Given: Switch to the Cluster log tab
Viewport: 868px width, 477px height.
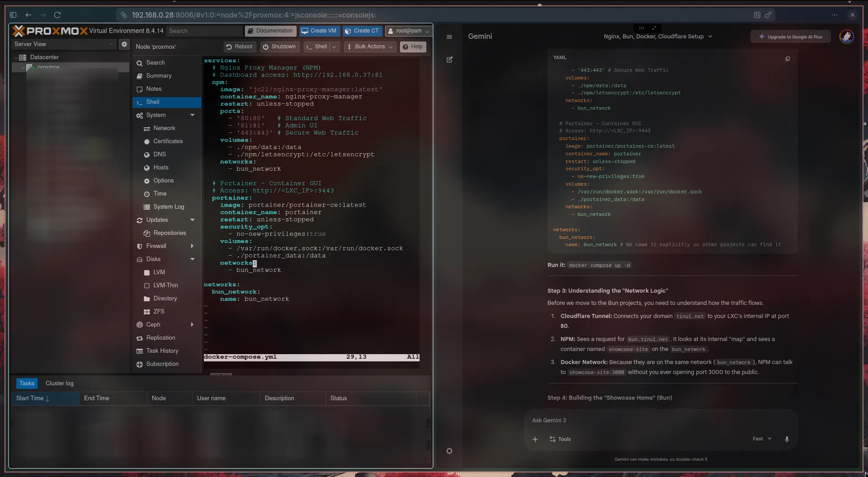Looking at the screenshot, I should click(x=59, y=383).
